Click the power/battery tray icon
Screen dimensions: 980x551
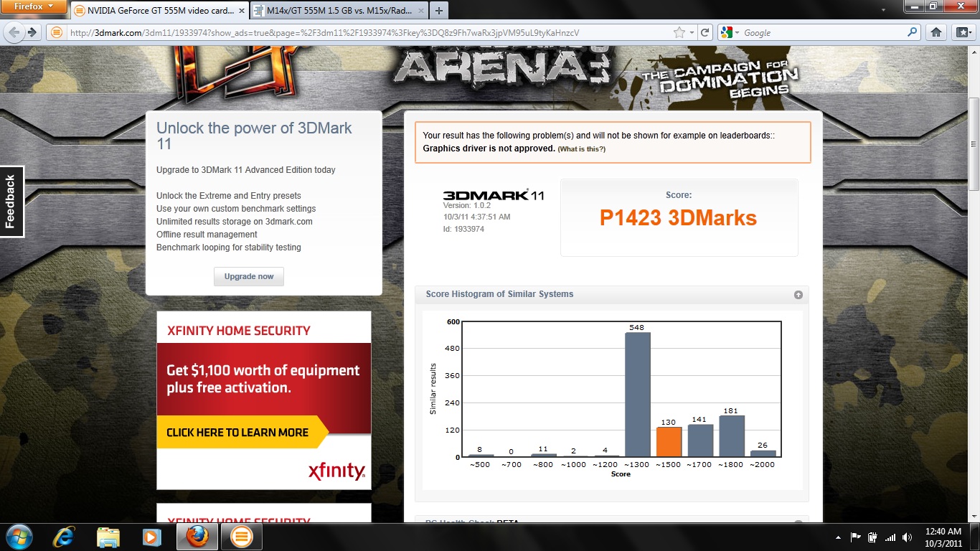click(x=872, y=537)
